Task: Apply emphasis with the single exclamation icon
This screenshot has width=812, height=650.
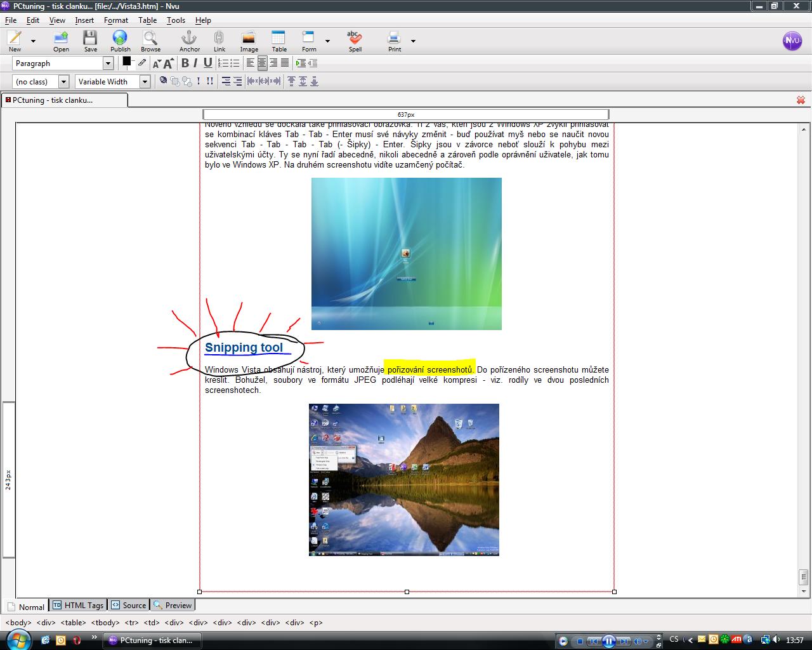Action: [199, 81]
